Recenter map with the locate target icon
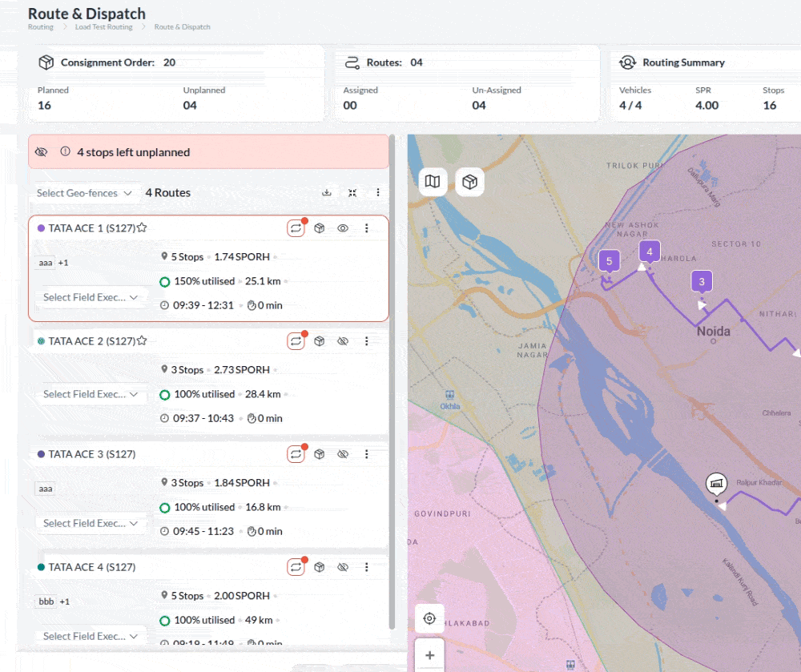 [x=429, y=618]
